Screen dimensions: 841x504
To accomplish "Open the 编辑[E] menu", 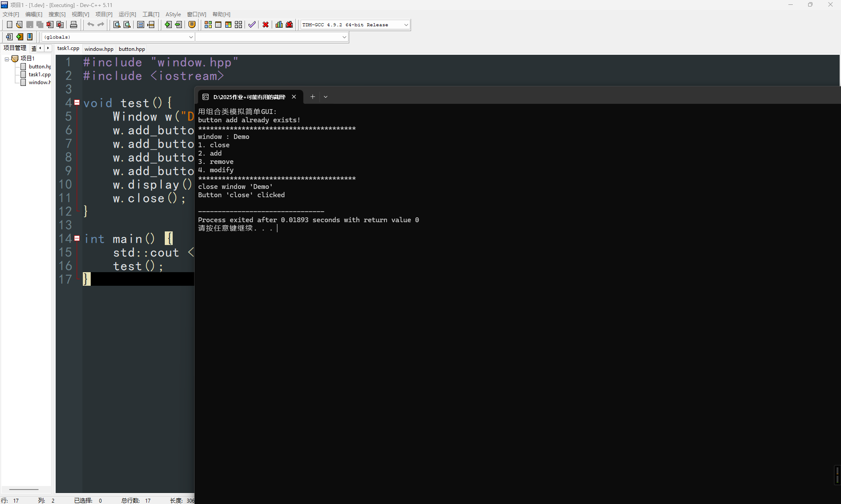I will 34,14.
